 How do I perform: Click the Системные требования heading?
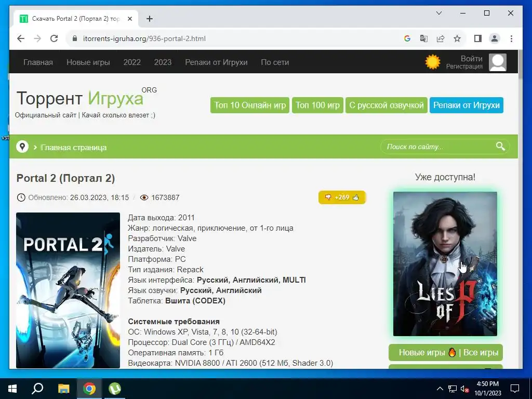pos(174,321)
